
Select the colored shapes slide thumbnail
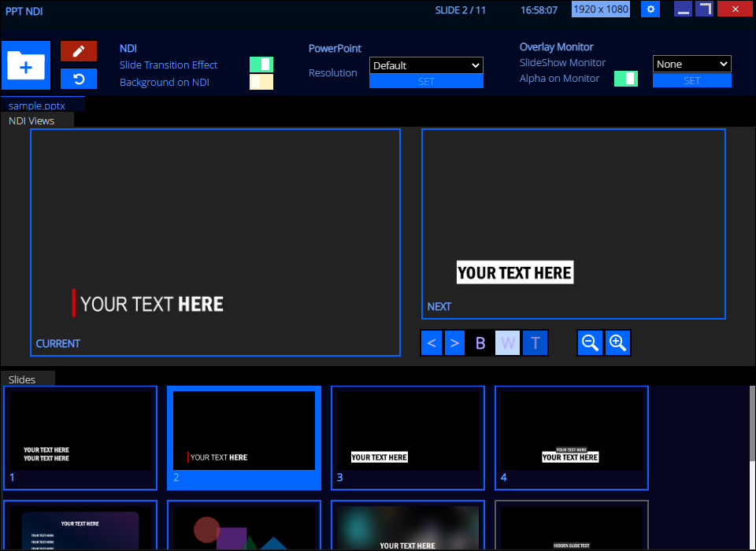pyautogui.click(x=244, y=526)
